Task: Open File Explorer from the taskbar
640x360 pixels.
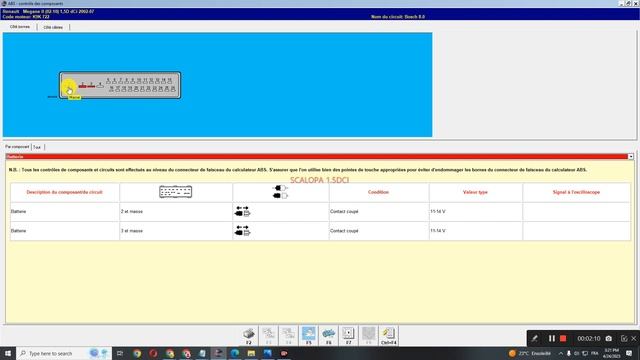Action: point(251,353)
